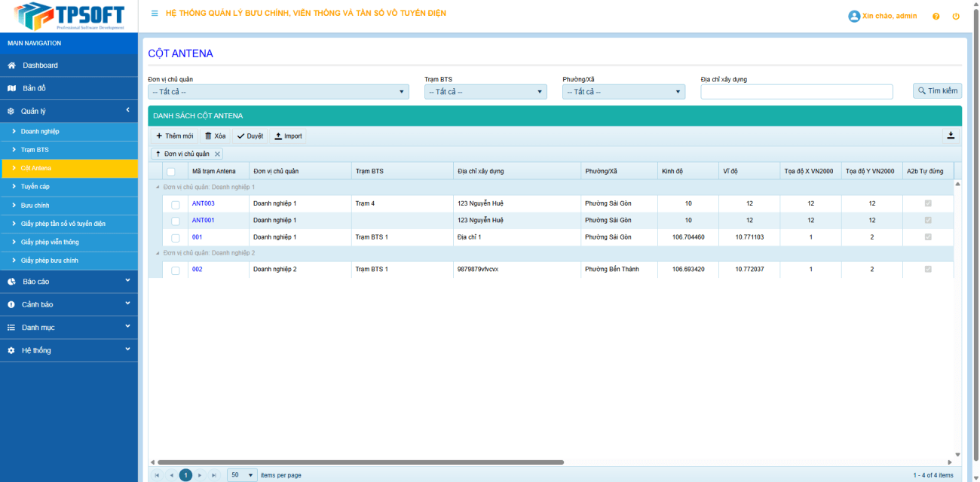Click the hamburger menu icon in header
The width and height of the screenshot is (980, 482).
pyautogui.click(x=155, y=14)
